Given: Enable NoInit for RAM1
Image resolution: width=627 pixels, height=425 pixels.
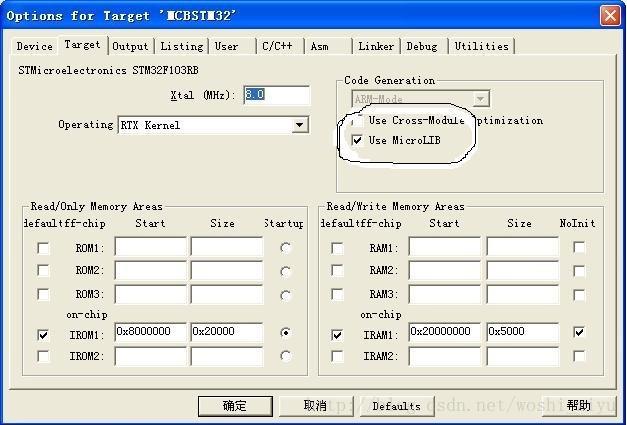Looking at the screenshot, I should point(579,247).
